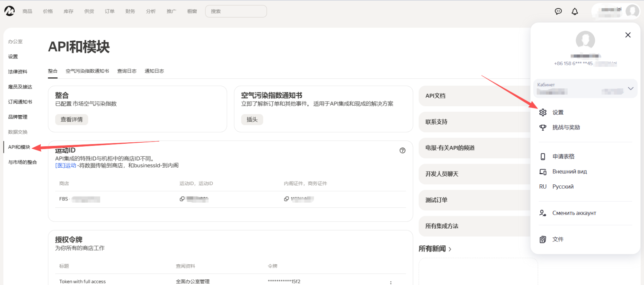644x285 pixels.
Task: Expand the 所有新闻 arrow
Action: (x=450, y=249)
